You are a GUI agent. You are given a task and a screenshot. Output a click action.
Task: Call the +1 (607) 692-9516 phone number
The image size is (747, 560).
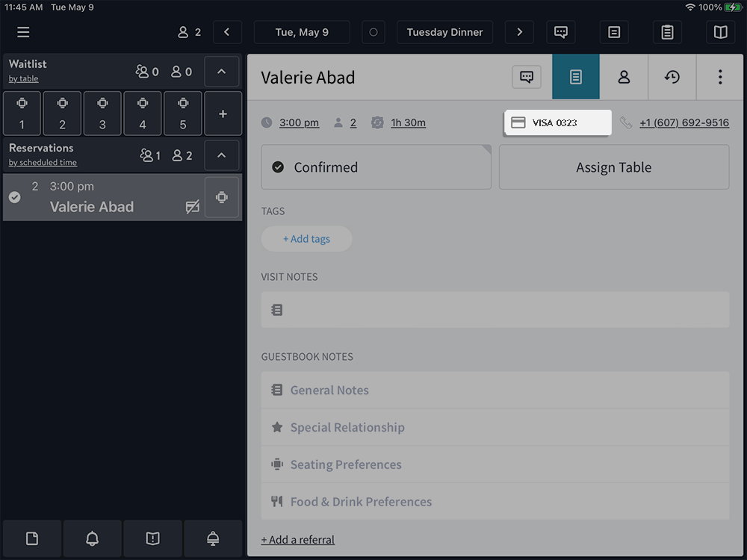pyautogui.click(x=684, y=123)
